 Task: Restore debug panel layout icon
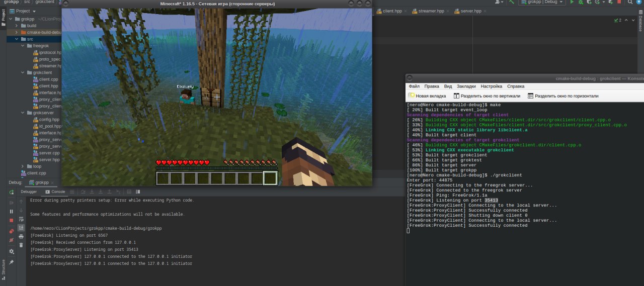pos(138,192)
